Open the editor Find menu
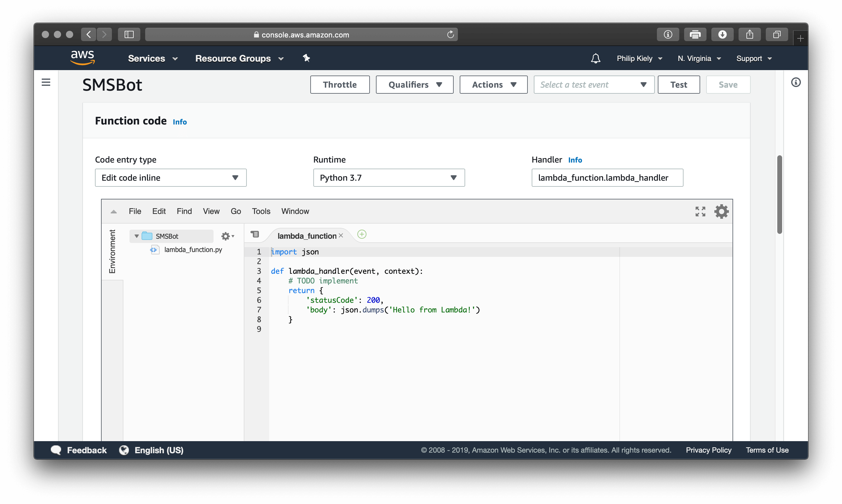842x504 pixels. point(184,211)
